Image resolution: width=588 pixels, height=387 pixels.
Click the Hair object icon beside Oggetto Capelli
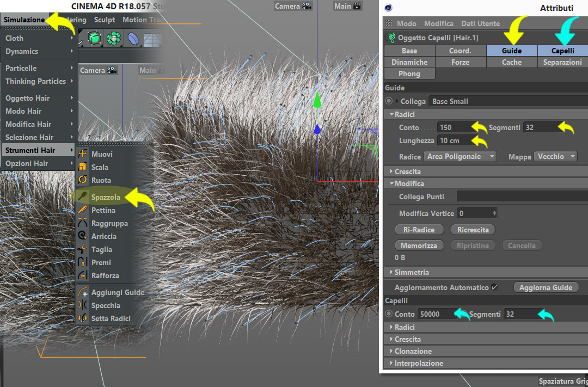click(x=391, y=38)
